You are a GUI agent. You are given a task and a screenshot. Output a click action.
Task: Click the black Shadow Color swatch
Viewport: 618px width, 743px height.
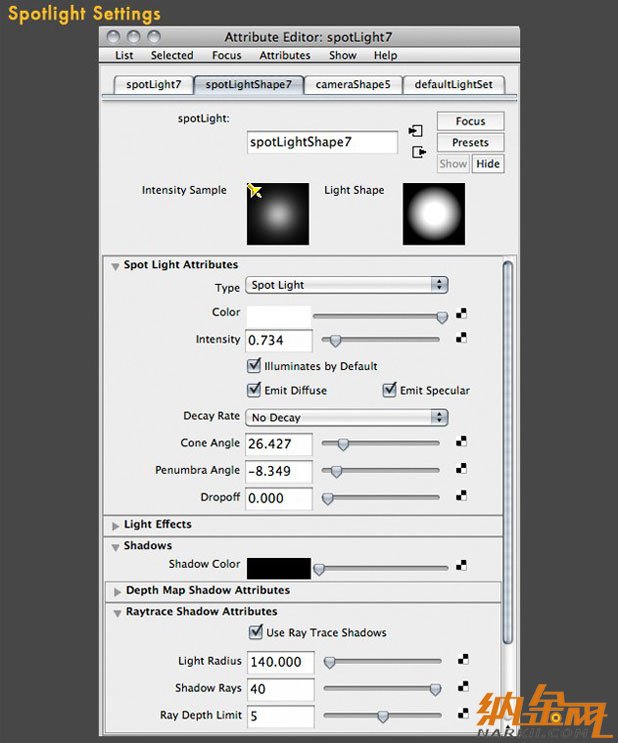point(279,568)
